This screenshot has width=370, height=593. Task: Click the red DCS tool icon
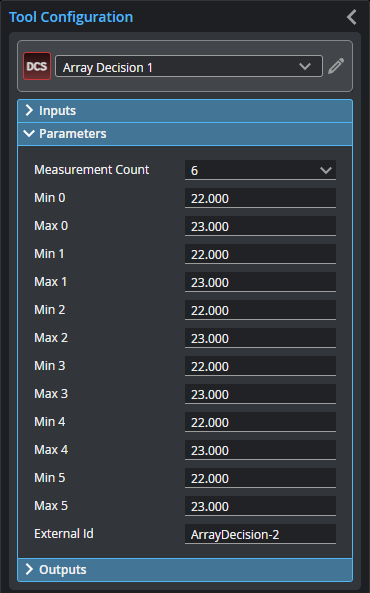pyautogui.click(x=37, y=66)
